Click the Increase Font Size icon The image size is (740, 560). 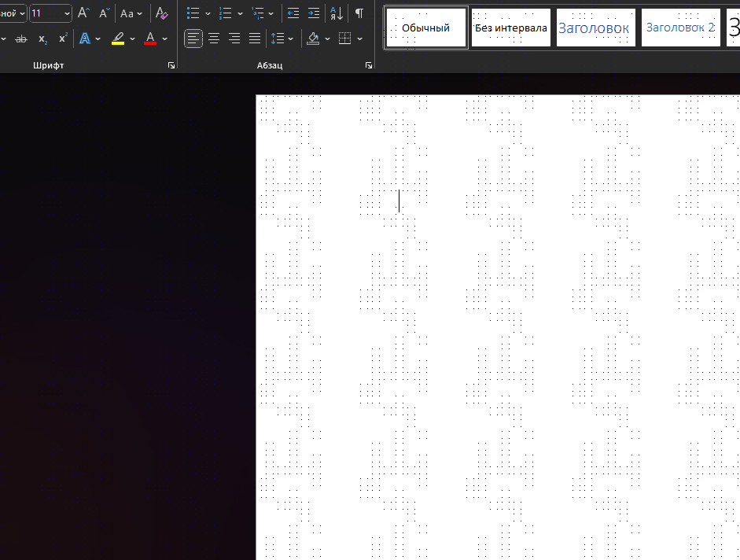point(83,13)
